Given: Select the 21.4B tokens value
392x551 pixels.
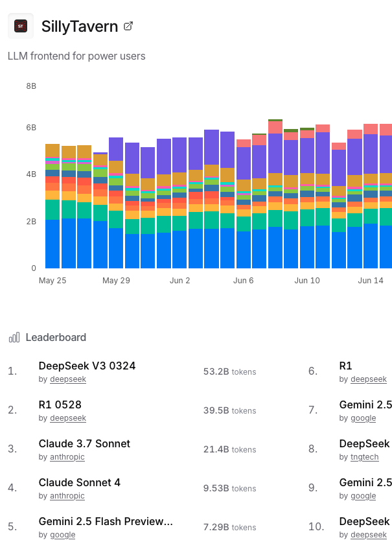Looking at the screenshot, I should click(x=230, y=450).
